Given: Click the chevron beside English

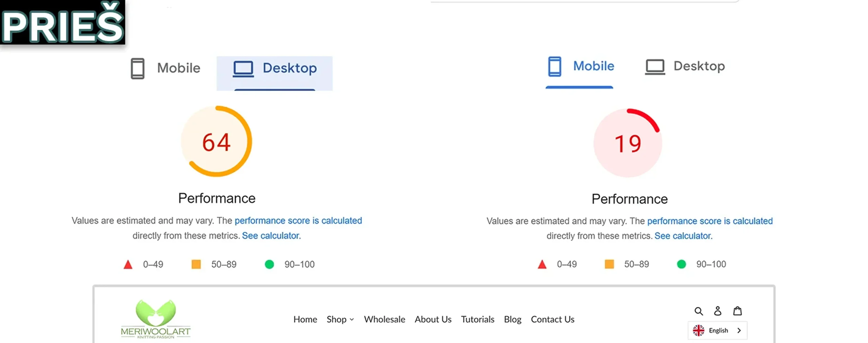Looking at the screenshot, I should [739, 330].
